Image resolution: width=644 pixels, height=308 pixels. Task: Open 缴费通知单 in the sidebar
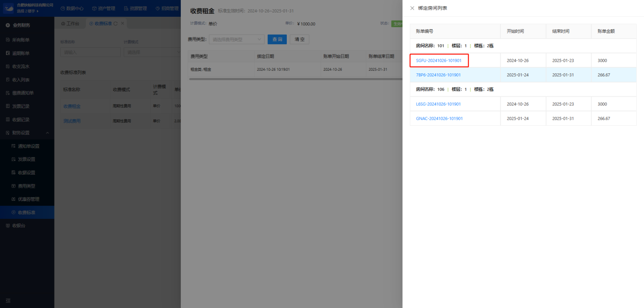coord(27,93)
